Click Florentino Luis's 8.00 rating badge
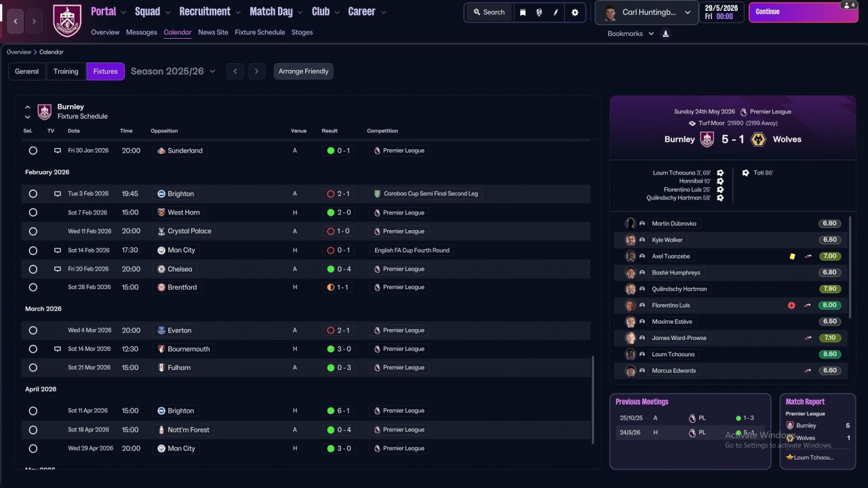Screen dimensions: 868x488 point(830,305)
